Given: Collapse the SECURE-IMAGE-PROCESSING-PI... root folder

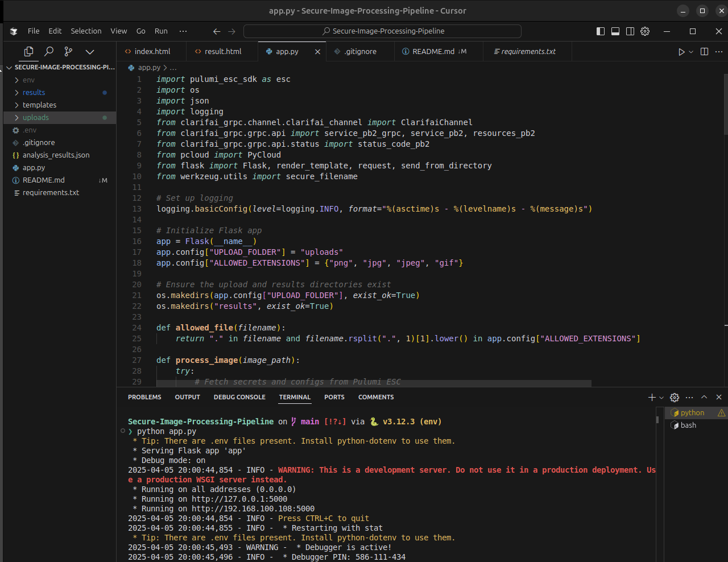Looking at the screenshot, I should tap(60, 67).
